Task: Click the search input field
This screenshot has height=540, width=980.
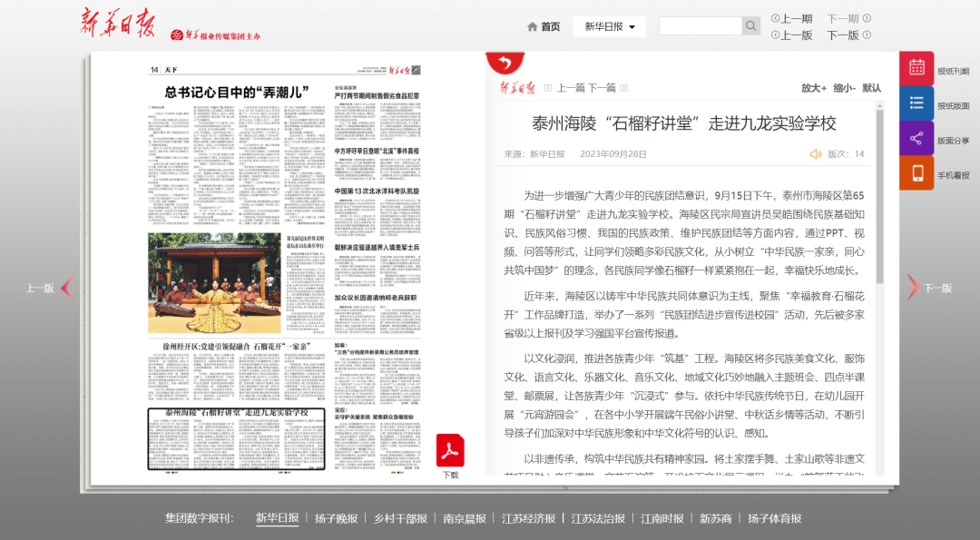Action: pyautogui.click(x=700, y=25)
